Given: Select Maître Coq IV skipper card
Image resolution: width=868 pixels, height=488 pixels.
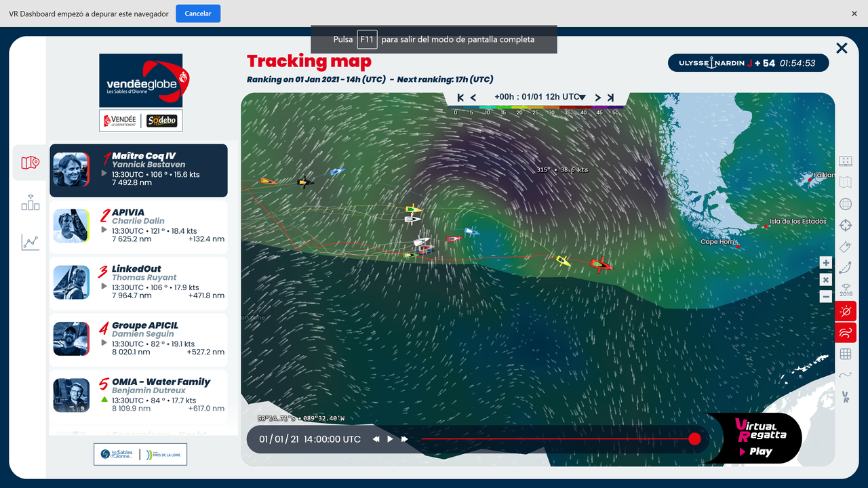Looking at the screenshot, I should (138, 170).
